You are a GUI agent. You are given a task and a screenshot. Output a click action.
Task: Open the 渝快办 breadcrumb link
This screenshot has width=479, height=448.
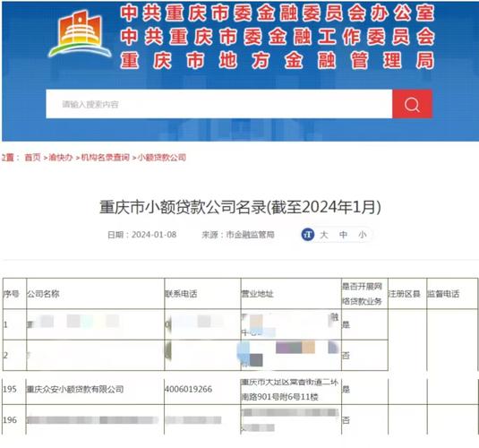[x=61, y=158]
